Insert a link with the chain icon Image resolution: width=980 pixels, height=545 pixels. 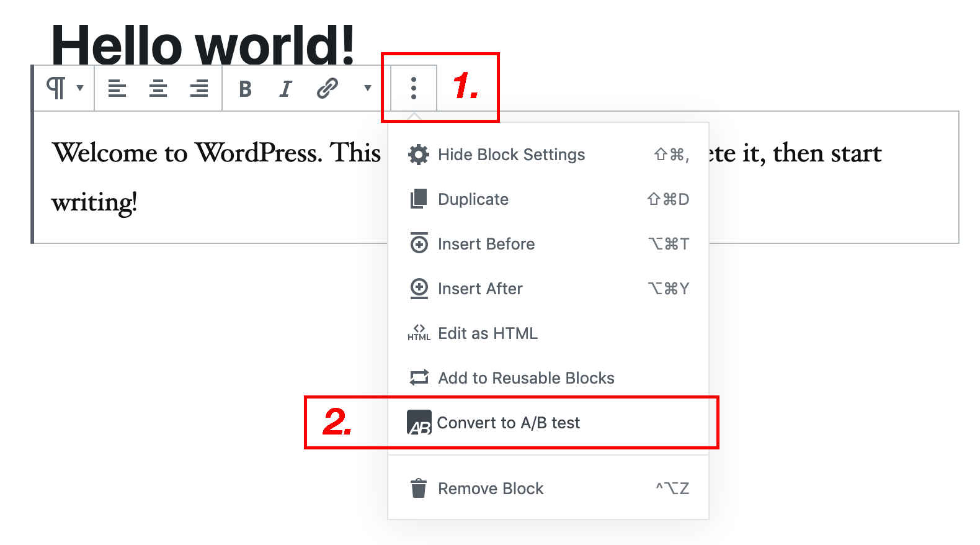[x=327, y=88]
